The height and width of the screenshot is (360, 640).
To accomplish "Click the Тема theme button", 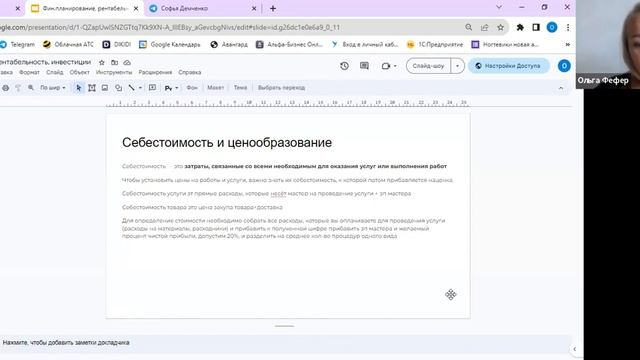I will click(x=240, y=88).
